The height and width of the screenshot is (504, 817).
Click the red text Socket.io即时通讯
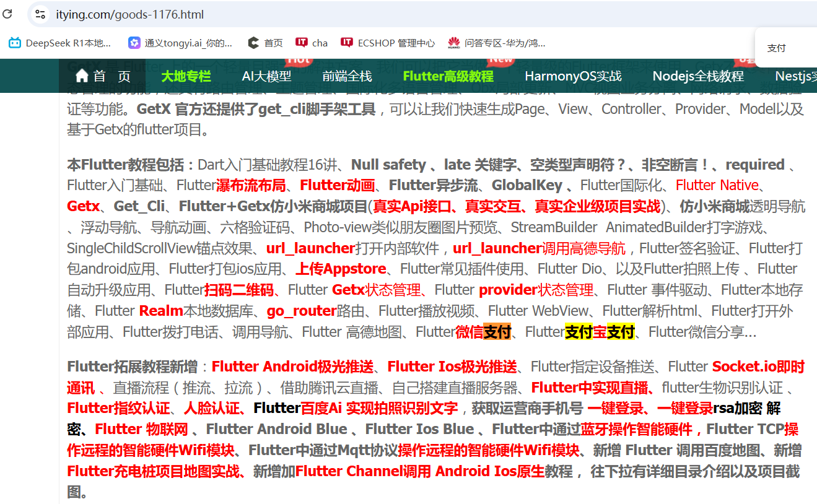click(758, 367)
